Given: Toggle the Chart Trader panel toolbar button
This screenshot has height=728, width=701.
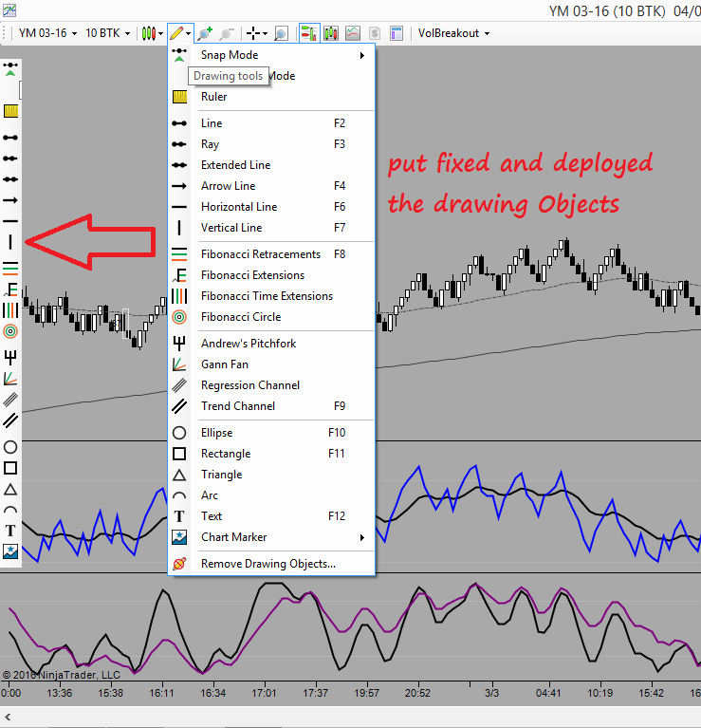Looking at the screenshot, I should pyautogui.click(x=309, y=33).
